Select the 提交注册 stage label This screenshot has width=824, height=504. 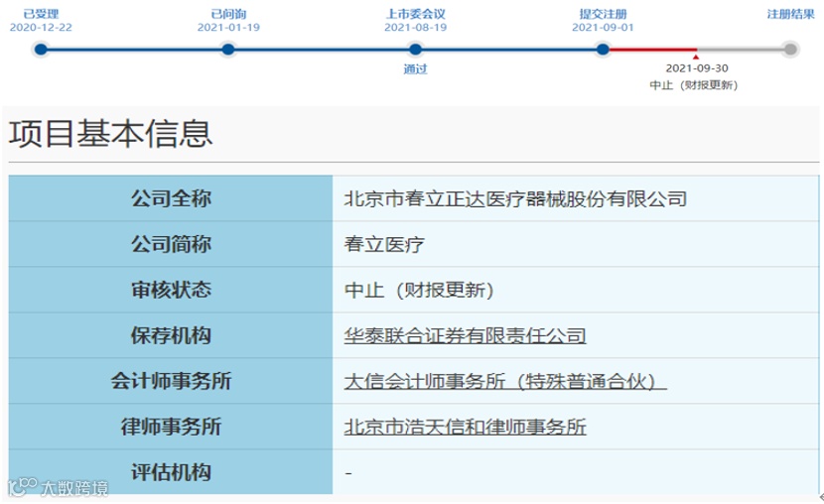click(x=603, y=14)
